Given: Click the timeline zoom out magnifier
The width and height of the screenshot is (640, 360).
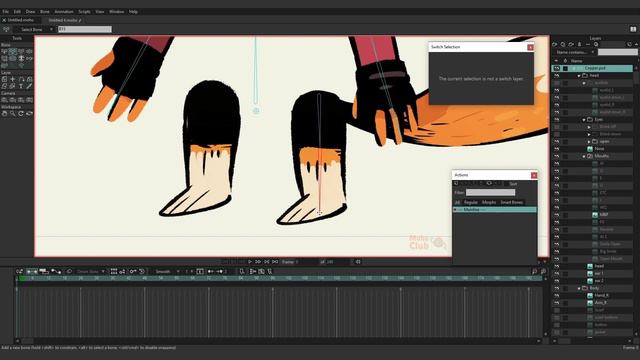Looking at the screenshot, I should click(534, 271).
